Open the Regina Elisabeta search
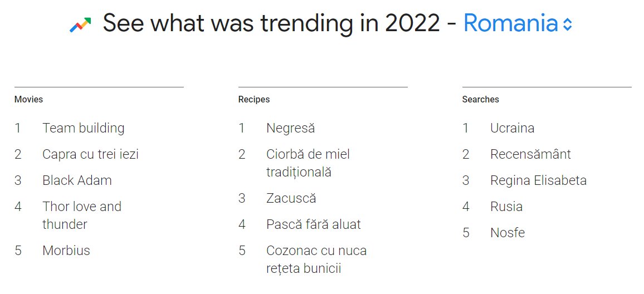This screenshot has width=644, height=294. (x=539, y=180)
